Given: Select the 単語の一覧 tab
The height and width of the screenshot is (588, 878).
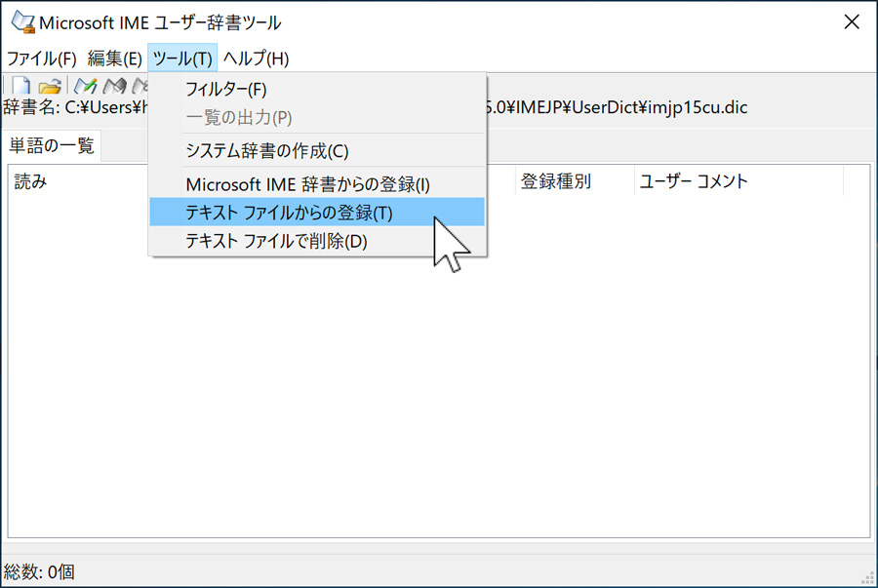Looking at the screenshot, I should pos(52,146).
